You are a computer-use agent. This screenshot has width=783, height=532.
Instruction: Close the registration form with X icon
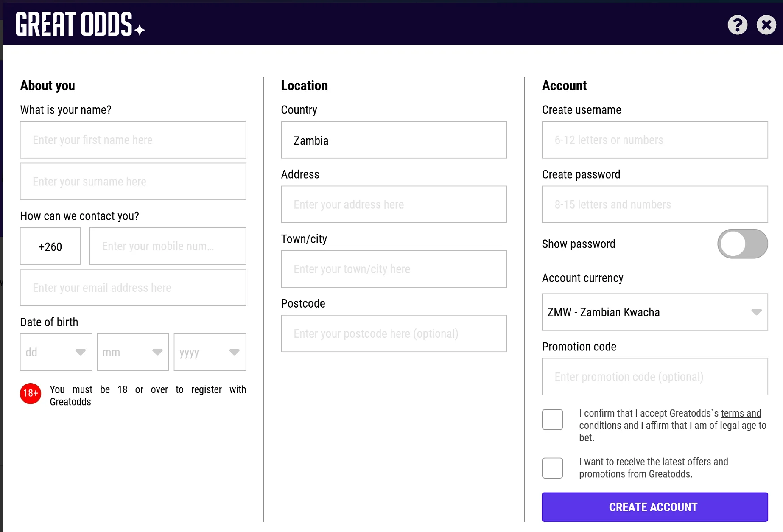[x=766, y=25]
